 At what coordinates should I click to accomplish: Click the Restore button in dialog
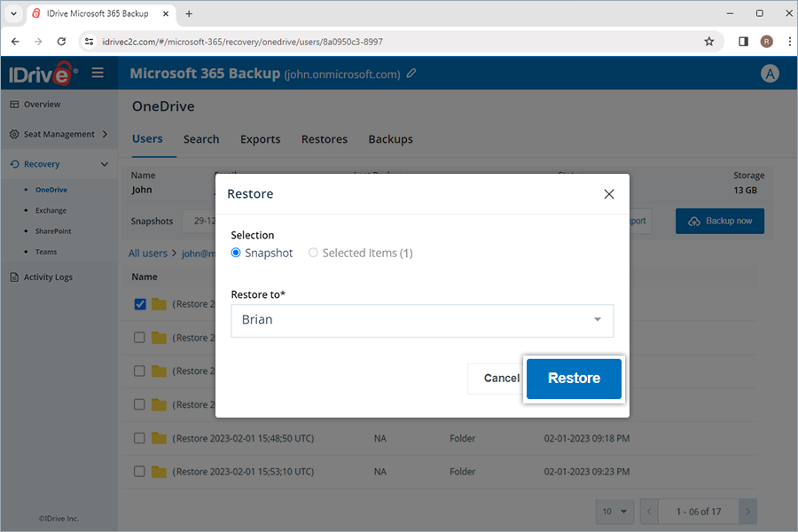574,379
